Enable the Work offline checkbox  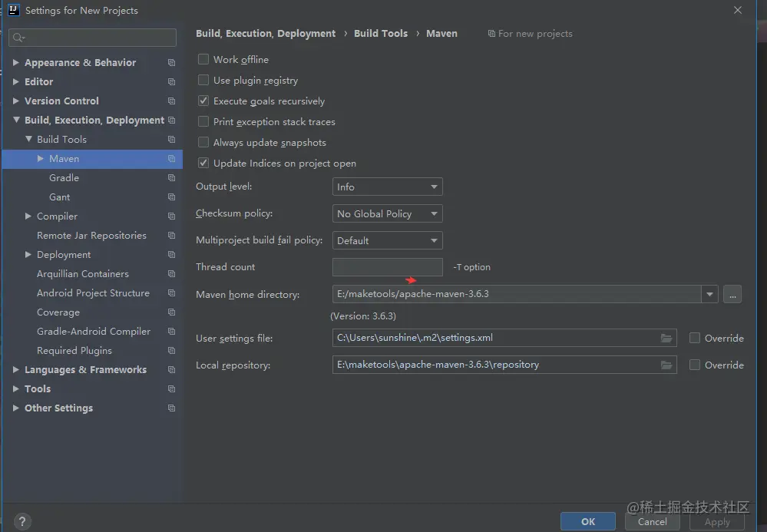click(x=203, y=59)
